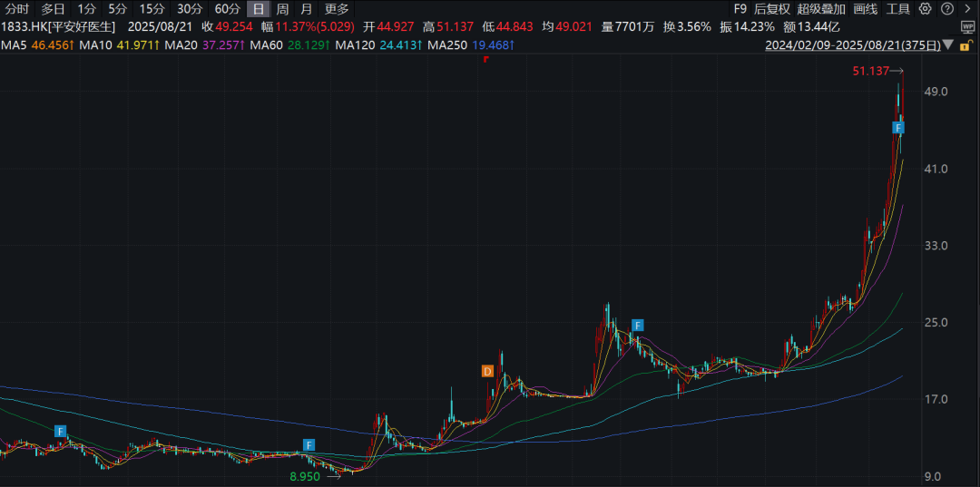
Task: Open the date range dropdown triangle
Action: click(x=948, y=45)
